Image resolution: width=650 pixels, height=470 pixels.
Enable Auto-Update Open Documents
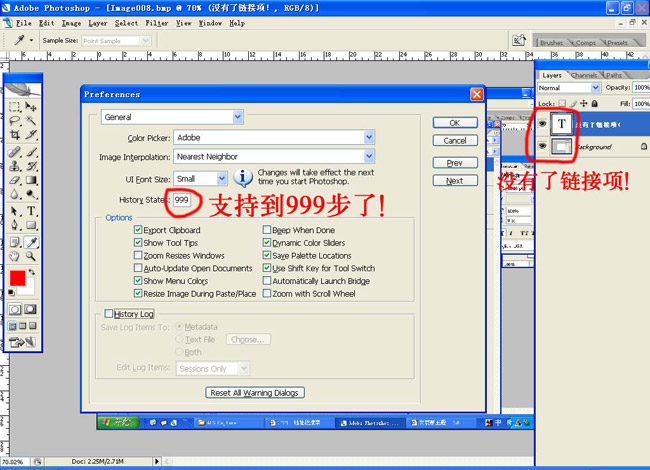point(138,268)
